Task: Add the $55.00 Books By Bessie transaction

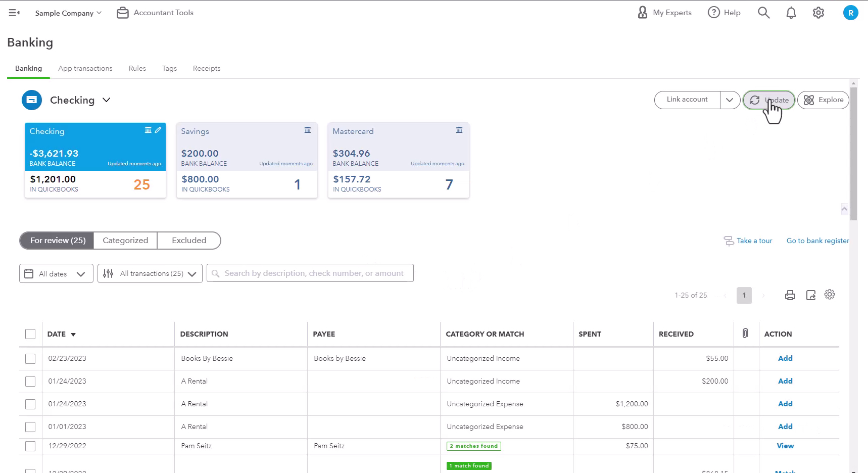Action: (x=785, y=358)
